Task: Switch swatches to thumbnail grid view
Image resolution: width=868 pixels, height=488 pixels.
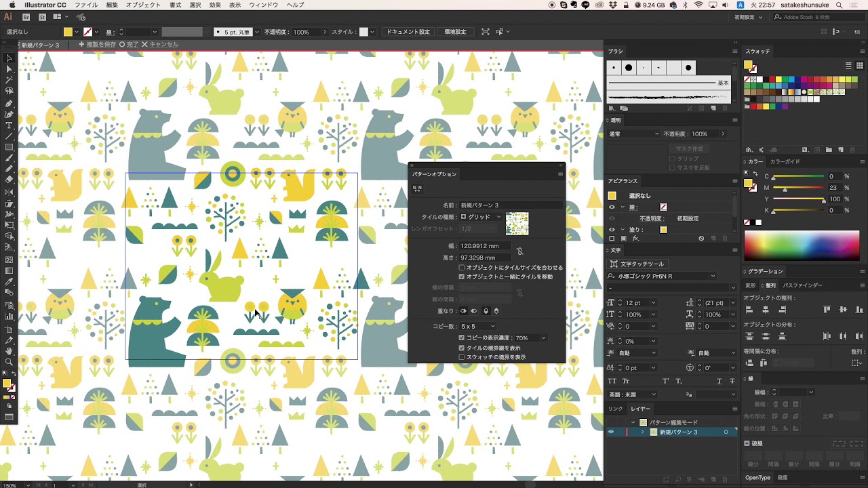Action: tap(859, 66)
